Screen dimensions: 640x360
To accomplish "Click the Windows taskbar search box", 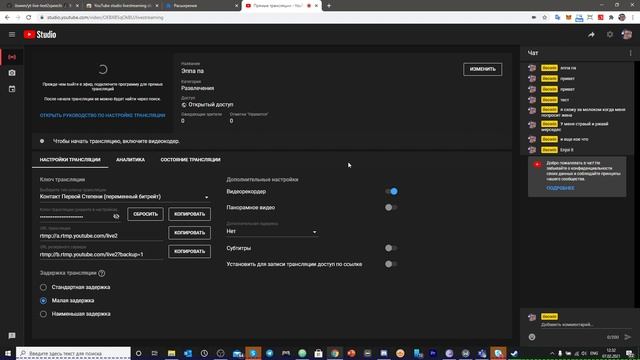I will [73, 353].
